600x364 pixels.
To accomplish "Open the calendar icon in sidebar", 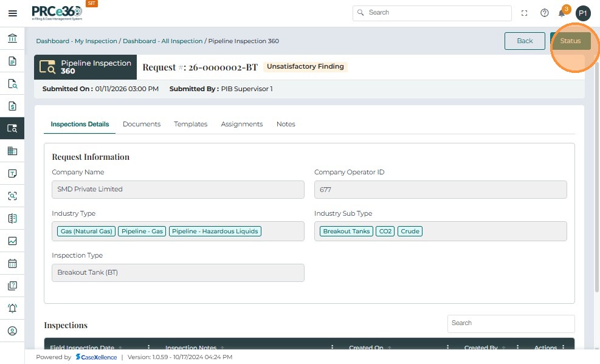I will tap(12, 264).
